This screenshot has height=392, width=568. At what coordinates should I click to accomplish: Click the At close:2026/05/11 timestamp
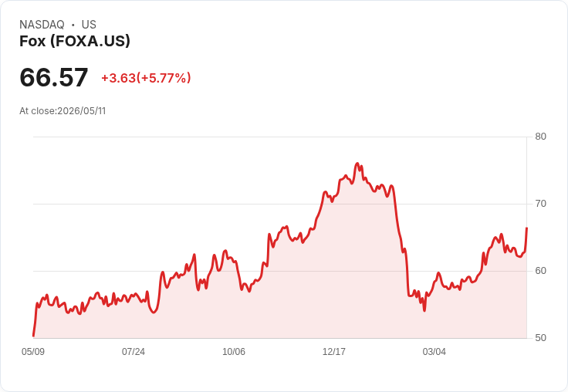[63, 111]
